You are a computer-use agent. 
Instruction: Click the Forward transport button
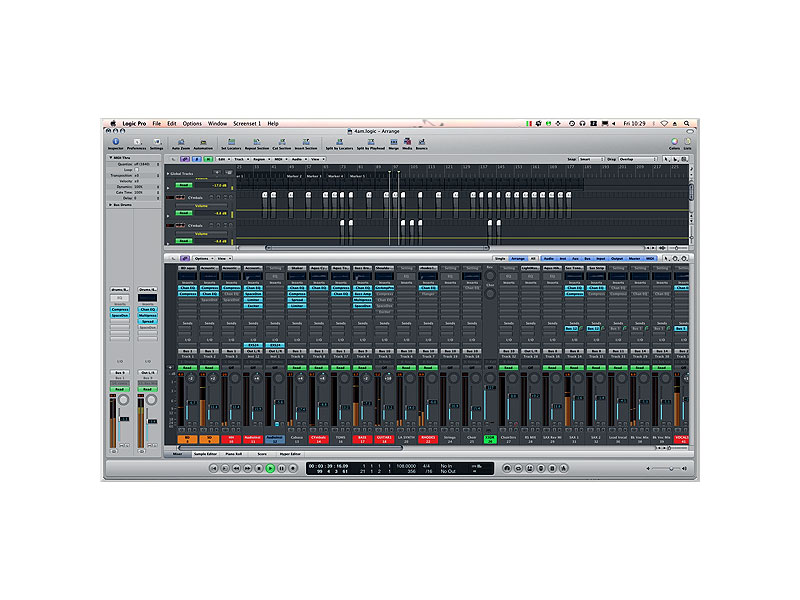tap(247, 468)
